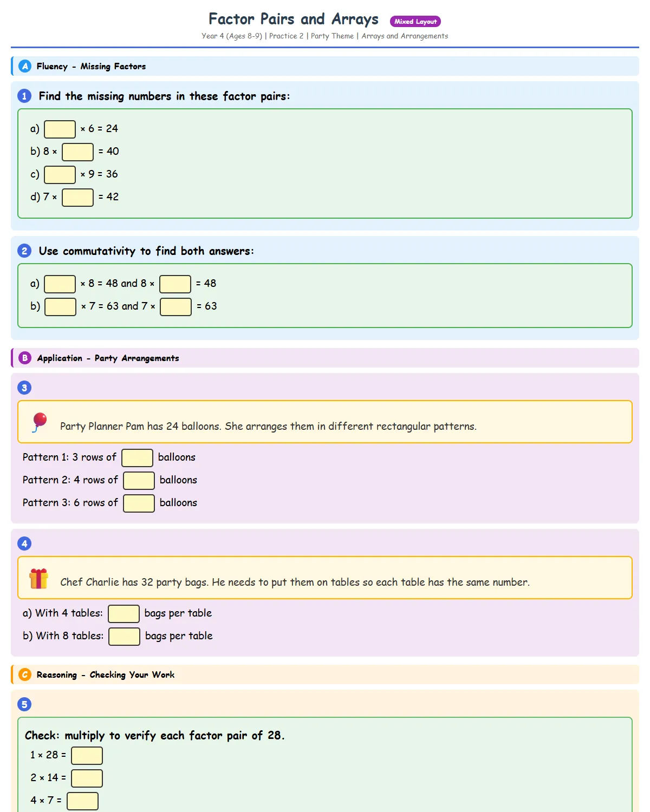Click the answer box for 4 × 7 =

82,801
